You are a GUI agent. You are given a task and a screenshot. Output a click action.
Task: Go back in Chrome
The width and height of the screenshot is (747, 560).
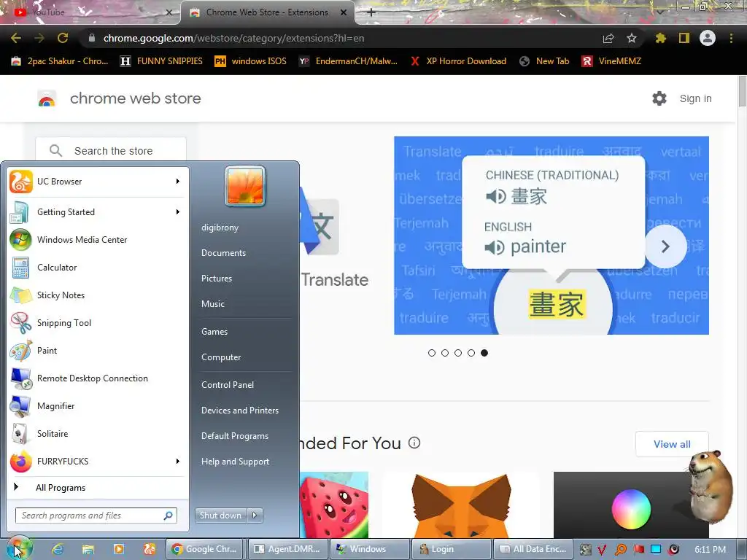pos(16,38)
